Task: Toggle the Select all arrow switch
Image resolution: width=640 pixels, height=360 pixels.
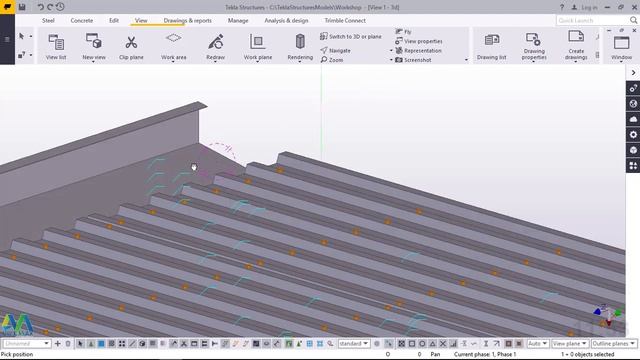Action: pyautogui.click(x=80, y=344)
